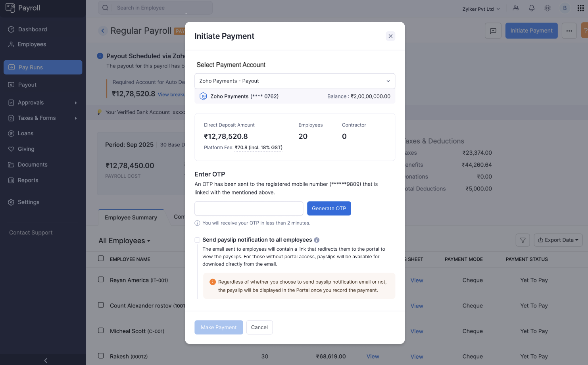Select the Reyan America row checkbox

(101, 280)
